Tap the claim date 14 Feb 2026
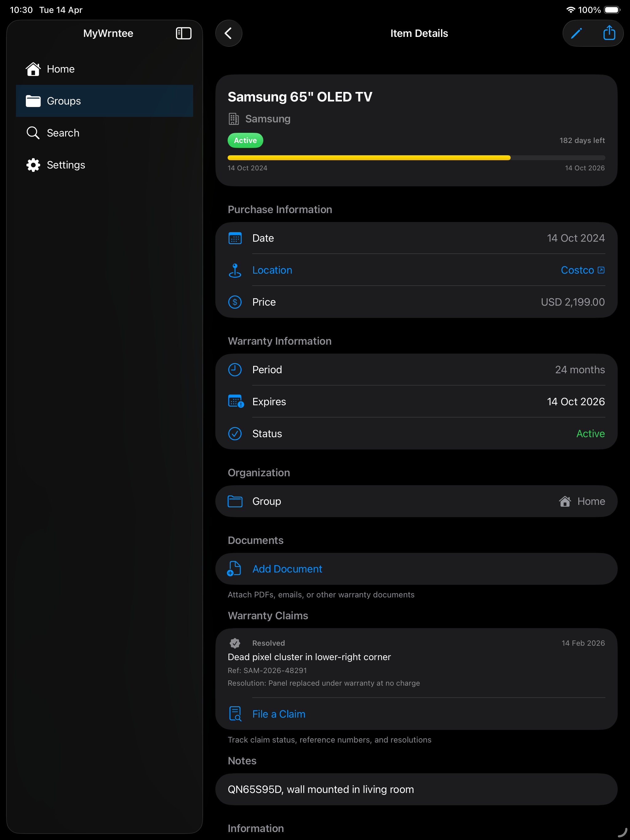Viewport: 630px width, 840px height. 583,643
